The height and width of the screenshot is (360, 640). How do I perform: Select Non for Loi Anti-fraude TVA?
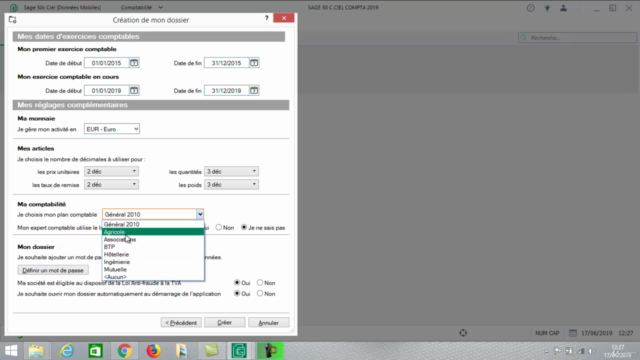pyautogui.click(x=260, y=282)
